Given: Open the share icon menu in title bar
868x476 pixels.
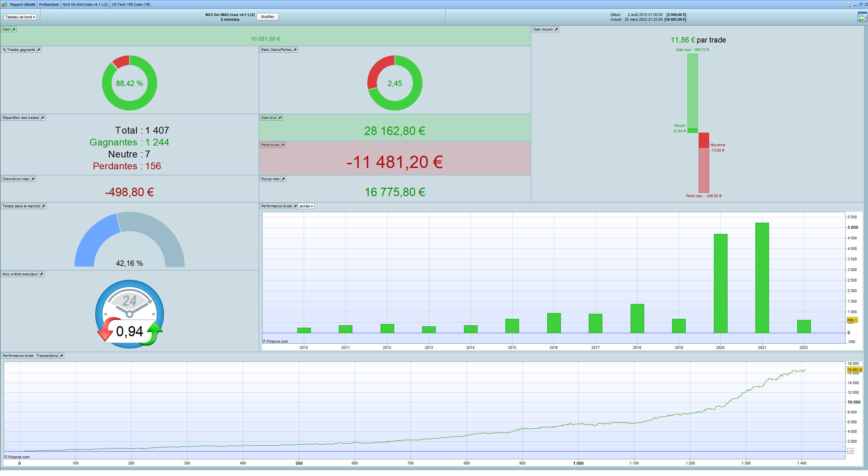Looking at the screenshot, I should point(847,4).
